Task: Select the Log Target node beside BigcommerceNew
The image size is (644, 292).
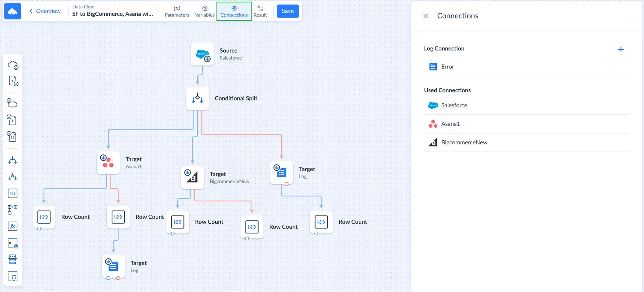Action: pyautogui.click(x=282, y=173)
